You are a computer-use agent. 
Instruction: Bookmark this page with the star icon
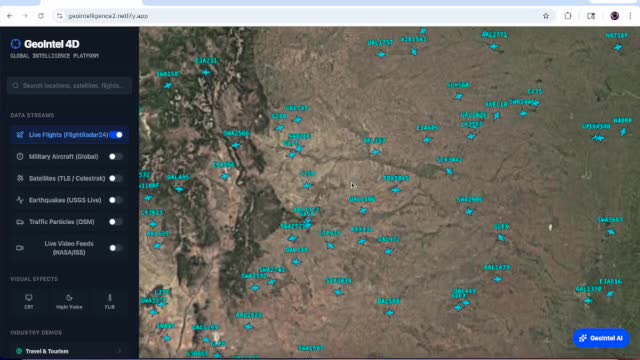point(546,16)
